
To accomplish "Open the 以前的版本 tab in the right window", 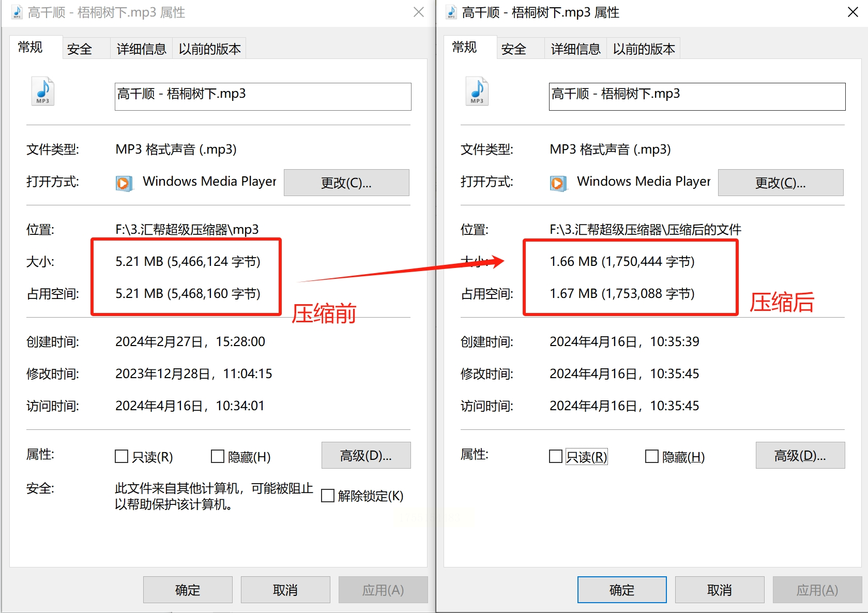I will [644, 49].
